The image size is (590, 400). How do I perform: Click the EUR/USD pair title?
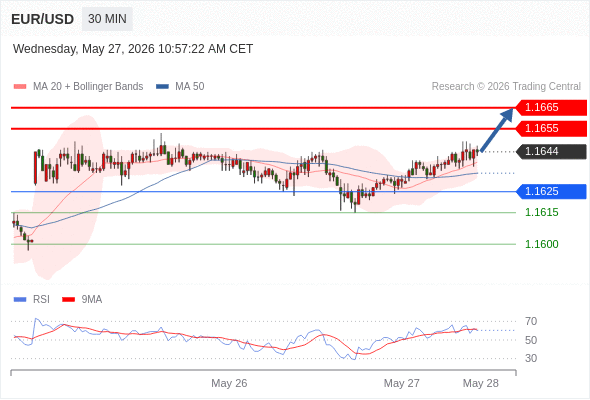point(43,19)
